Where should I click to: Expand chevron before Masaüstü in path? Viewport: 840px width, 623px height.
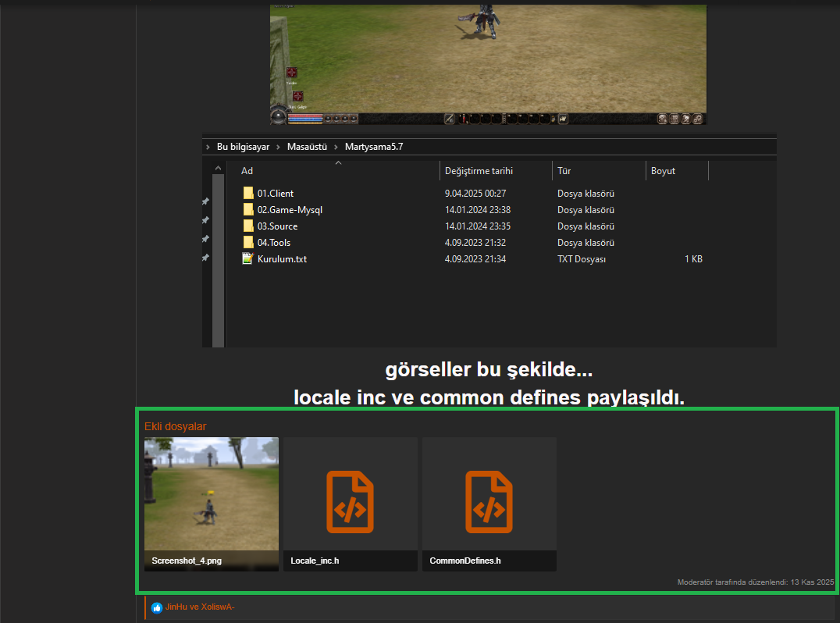pos(278,147)
